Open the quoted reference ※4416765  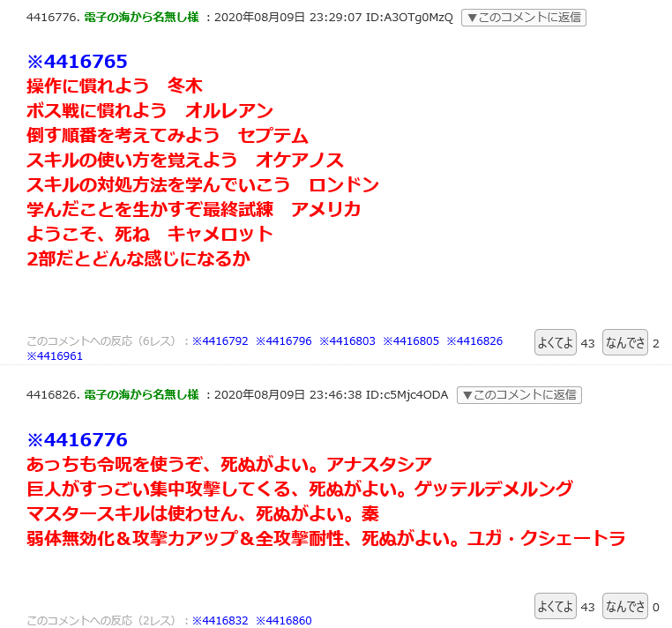(x=77, y=62)
